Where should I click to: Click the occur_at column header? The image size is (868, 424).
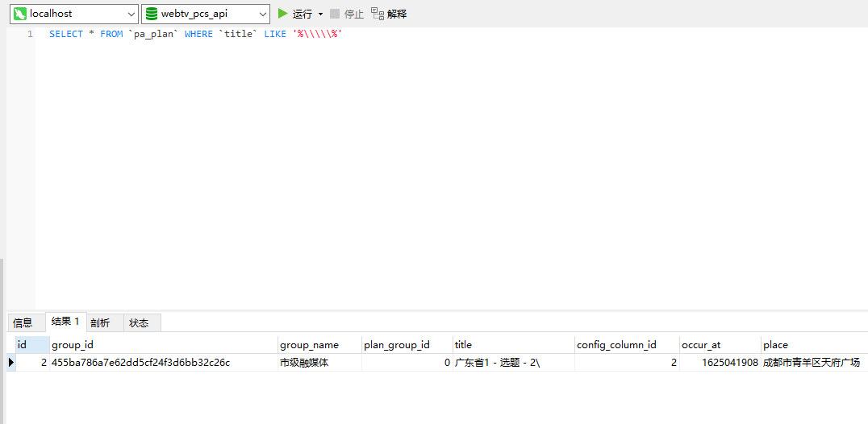coord(720,344)
